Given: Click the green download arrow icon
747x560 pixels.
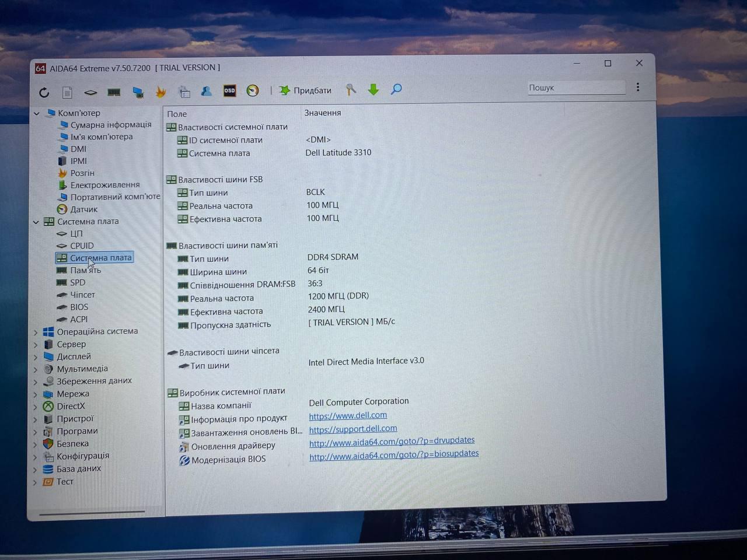Looking at the screenshot, I should (x=373, y=89).
